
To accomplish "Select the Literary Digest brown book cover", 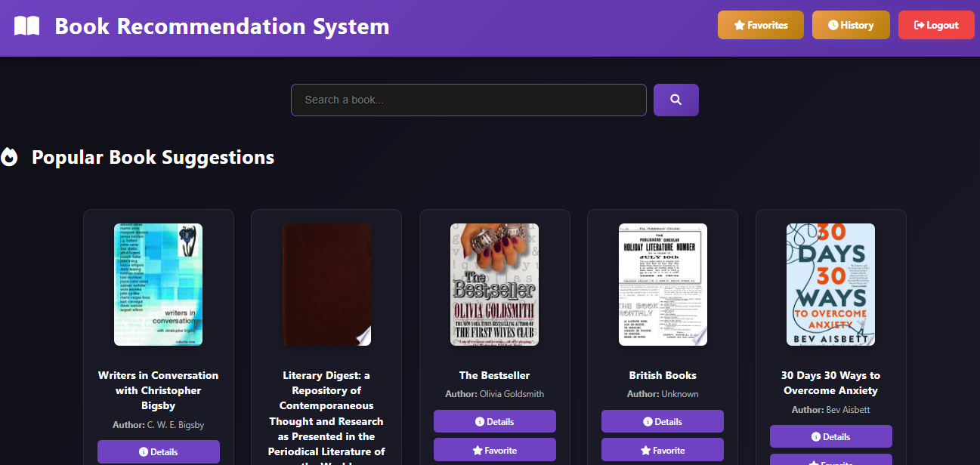I will coord(326,285).
